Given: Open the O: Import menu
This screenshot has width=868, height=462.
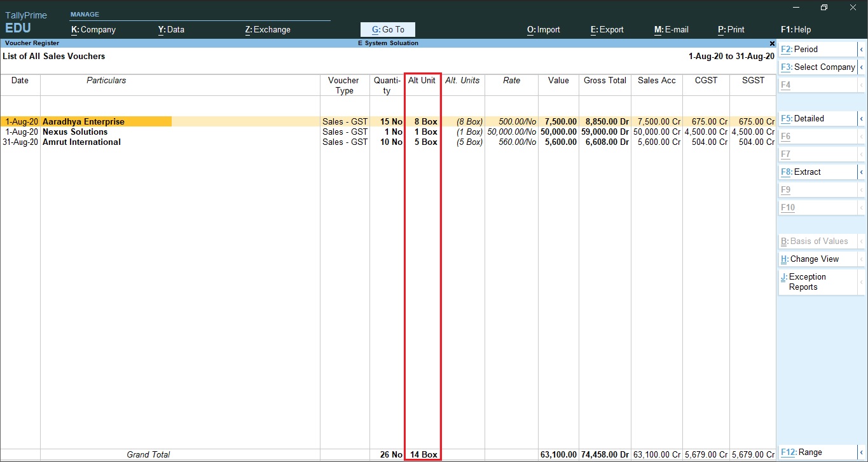Looking at the screenshot, I should [x=544, y=29].
